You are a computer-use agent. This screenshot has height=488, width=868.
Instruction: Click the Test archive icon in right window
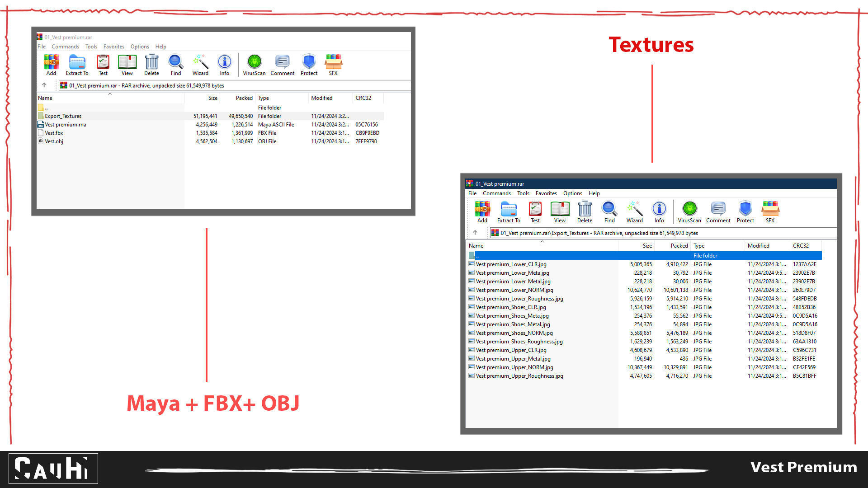[535, 211]
